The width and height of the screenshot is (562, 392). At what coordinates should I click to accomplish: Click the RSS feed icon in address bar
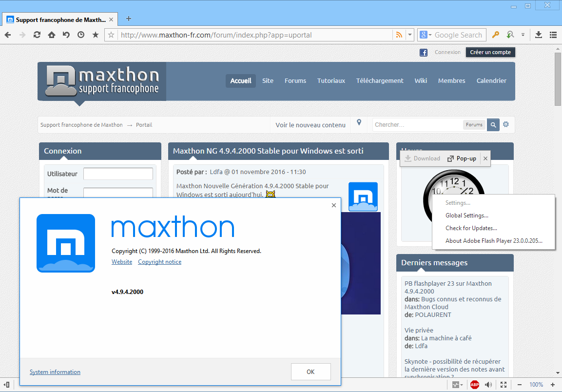click(399, 35)
